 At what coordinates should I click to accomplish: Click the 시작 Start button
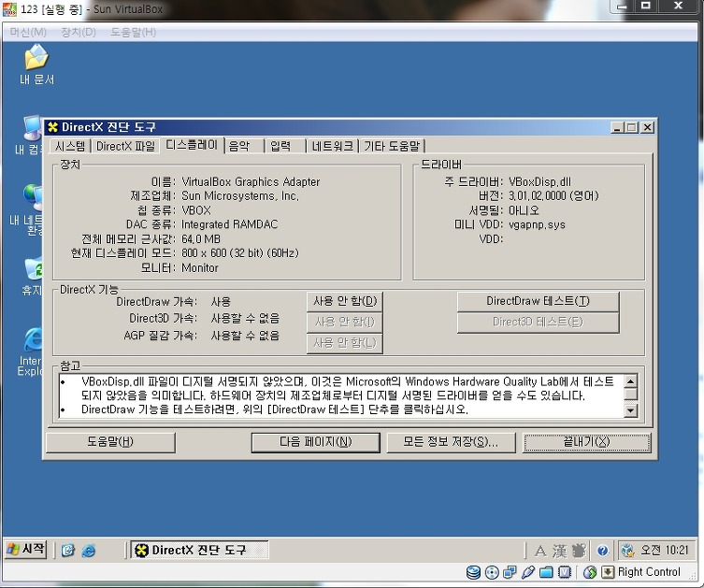(26, 550)
